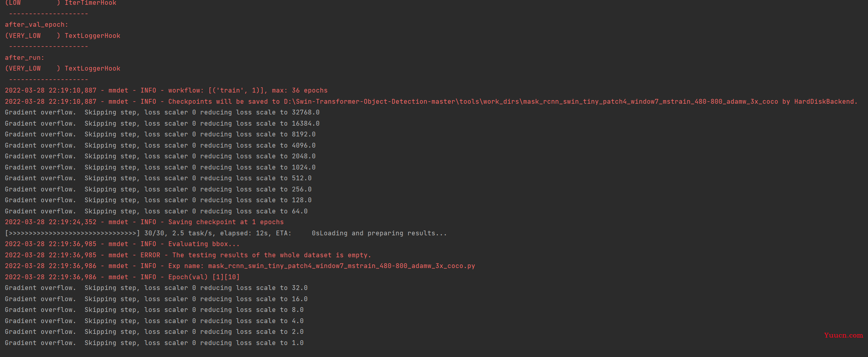Click the loss scale 2.0 line
The image size is (868, 357).
pos(154,332)
